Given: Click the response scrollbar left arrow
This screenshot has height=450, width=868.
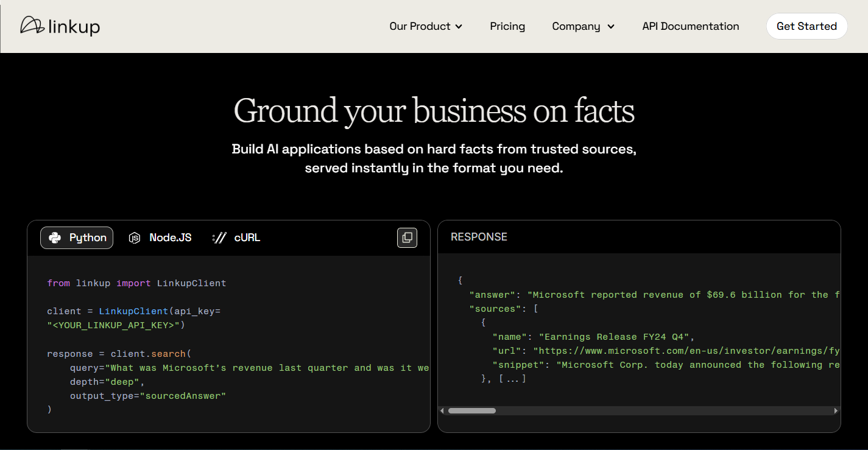Looking at the screenshot, I should coord(442,411).
